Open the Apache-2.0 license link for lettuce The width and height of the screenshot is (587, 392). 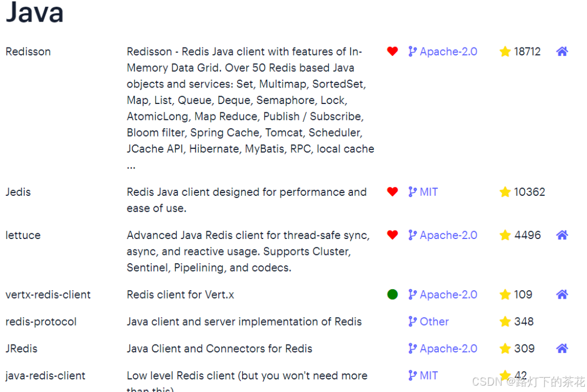click(x=448, y=235)
